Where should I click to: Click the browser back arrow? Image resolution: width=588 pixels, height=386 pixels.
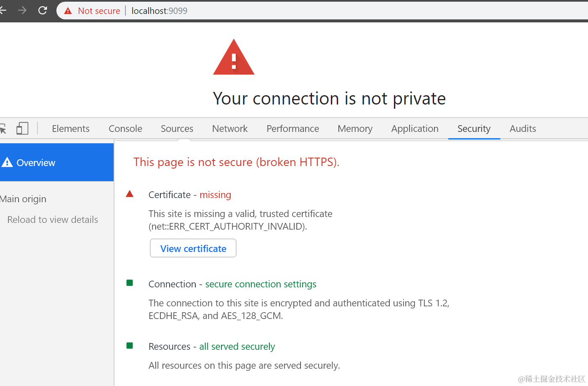pyautogui.click(x=3, y=11)
